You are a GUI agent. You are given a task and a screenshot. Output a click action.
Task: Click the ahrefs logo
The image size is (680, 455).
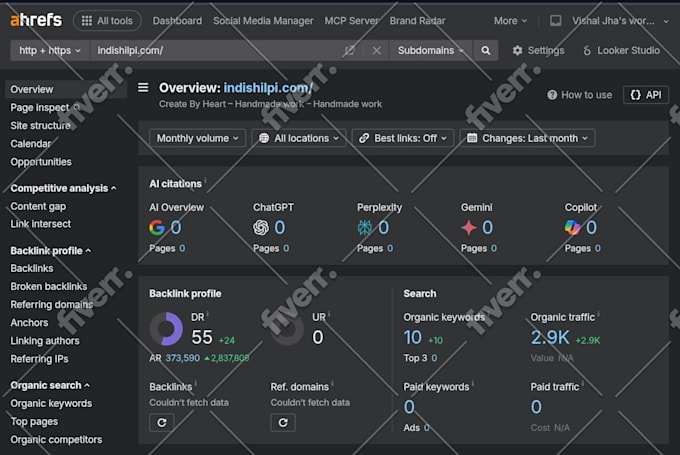[36, 20]
